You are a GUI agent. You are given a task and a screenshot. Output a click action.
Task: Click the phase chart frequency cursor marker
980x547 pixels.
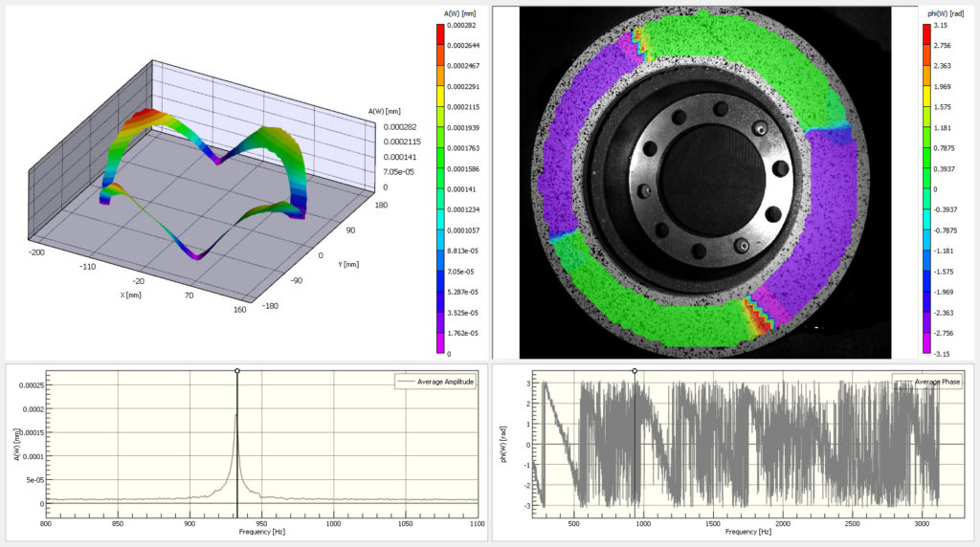point(635,371)
